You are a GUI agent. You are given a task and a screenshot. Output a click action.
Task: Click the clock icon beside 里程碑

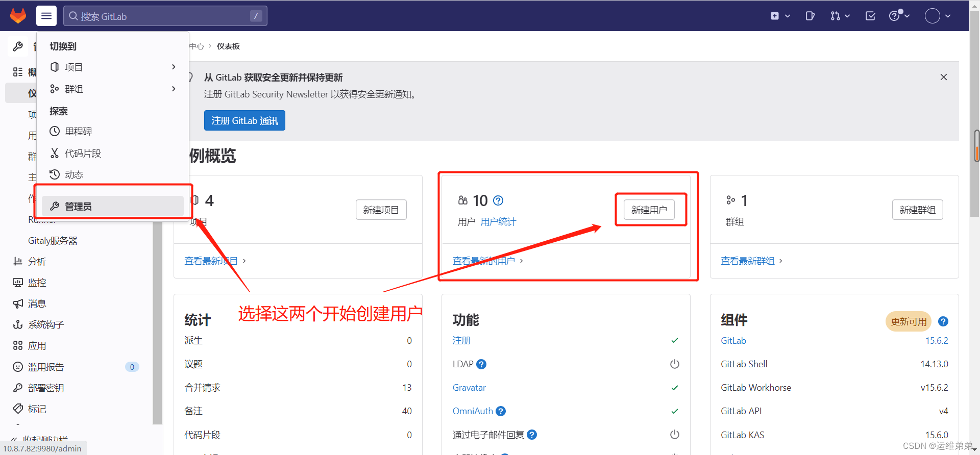coord(55,131)
